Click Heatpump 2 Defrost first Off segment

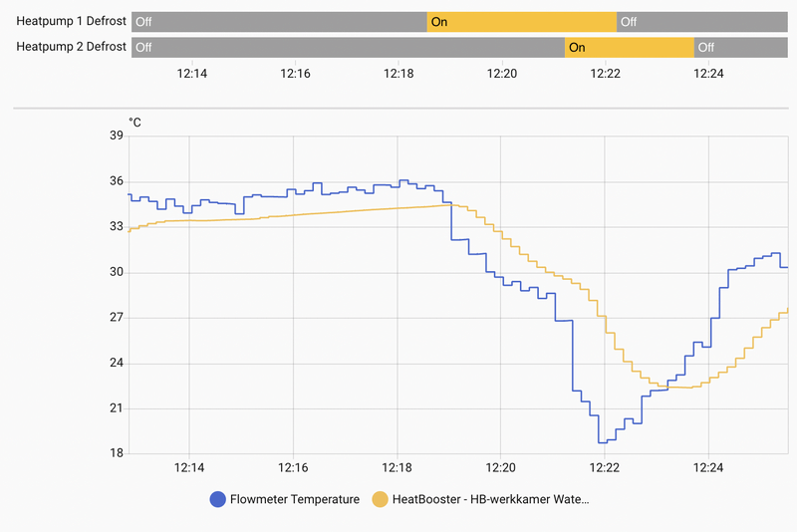(348, 47)
